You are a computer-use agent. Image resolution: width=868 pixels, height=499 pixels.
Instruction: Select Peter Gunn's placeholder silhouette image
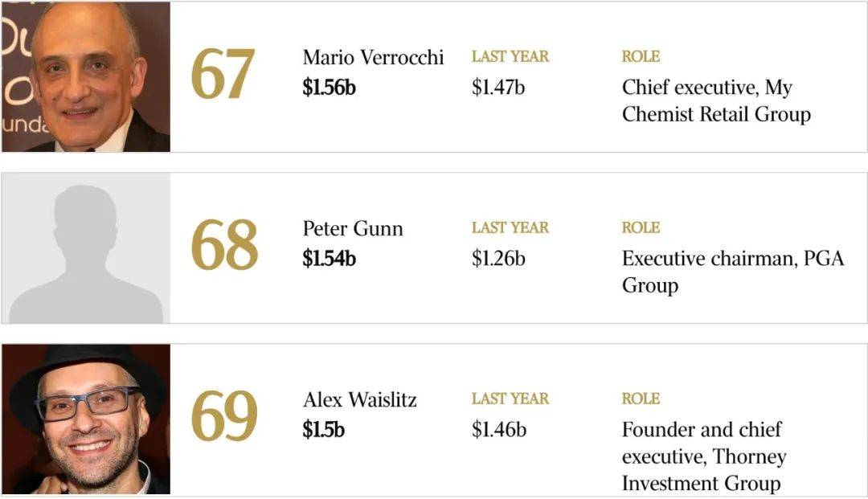[x=86, y=247]
